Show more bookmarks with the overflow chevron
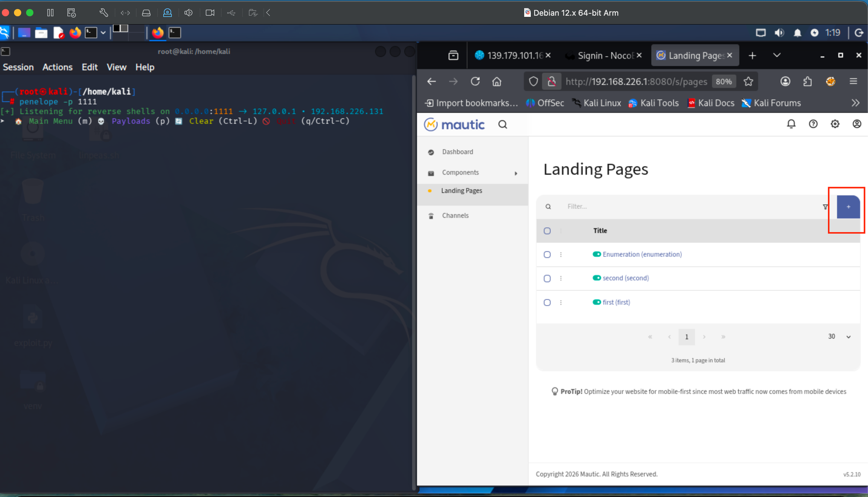868x497 pixels. 855,103
